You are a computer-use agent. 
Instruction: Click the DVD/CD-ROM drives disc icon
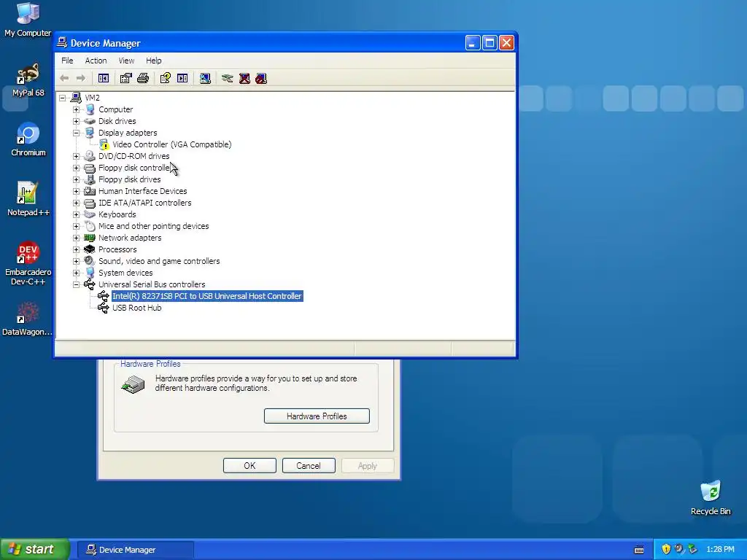[x=90, y=156]
